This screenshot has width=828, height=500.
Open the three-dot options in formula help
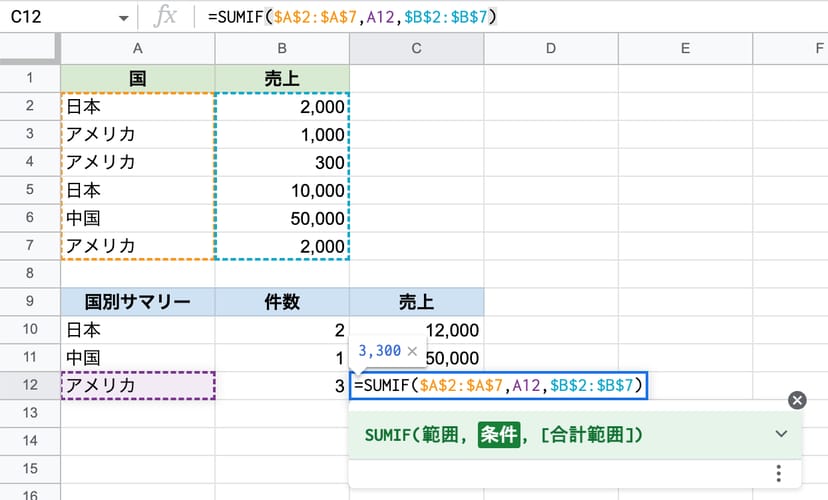(777, 474)
